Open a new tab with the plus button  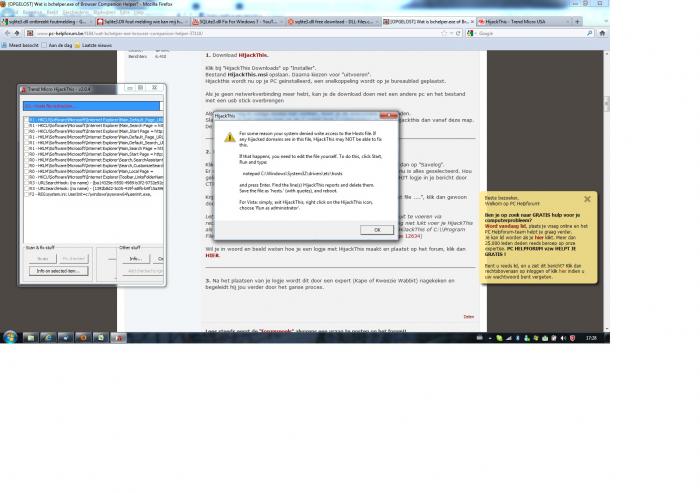click(x=577, y=21)
